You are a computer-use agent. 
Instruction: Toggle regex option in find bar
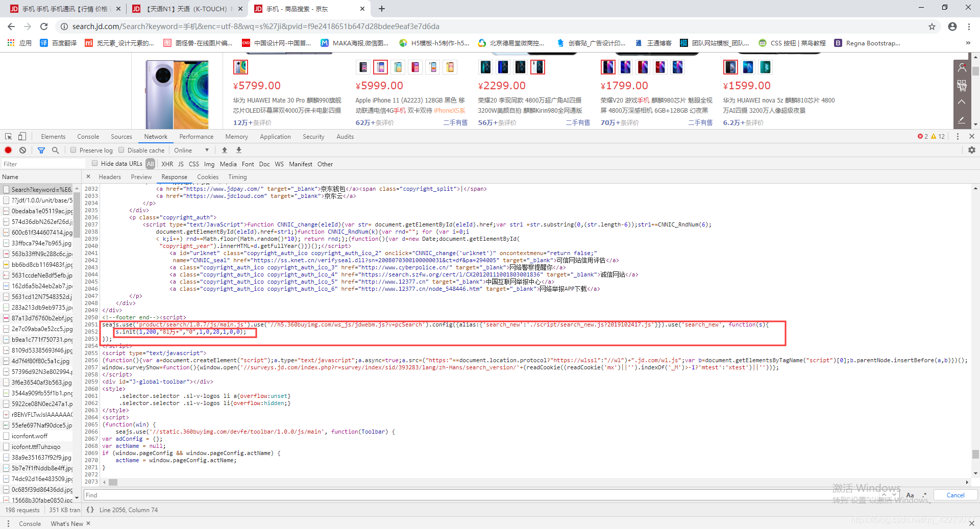924,495
